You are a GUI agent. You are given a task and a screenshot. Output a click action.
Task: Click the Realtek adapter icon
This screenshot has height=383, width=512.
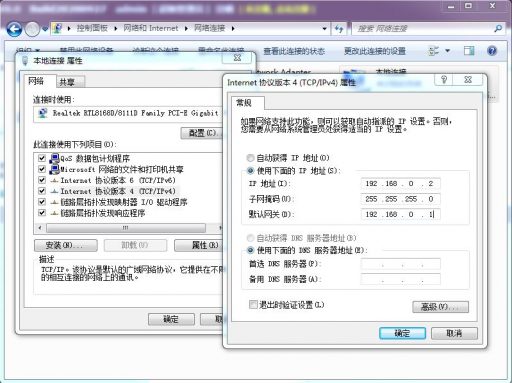43,113
